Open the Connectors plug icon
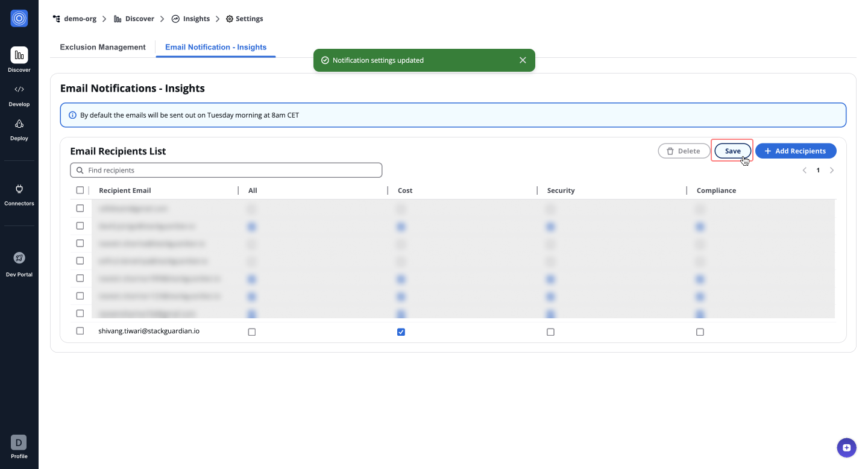This screenshot has height=469, width=868. pos(19,189)
